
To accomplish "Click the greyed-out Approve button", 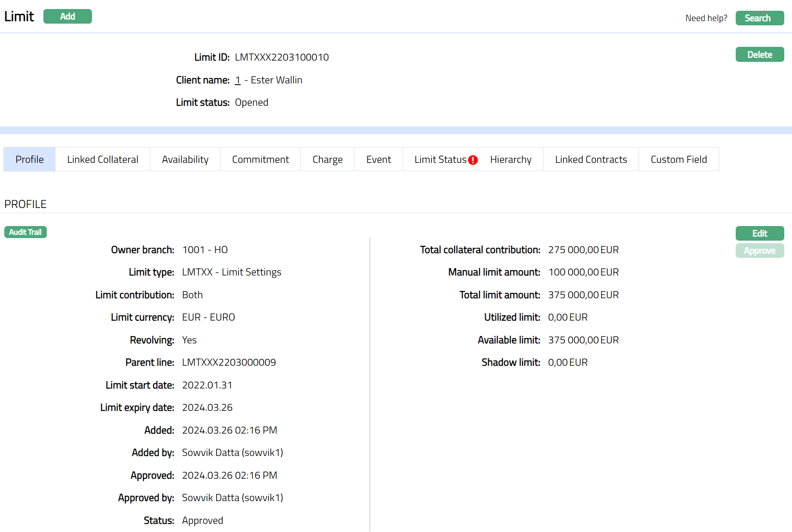I will [x=759, y=251].
